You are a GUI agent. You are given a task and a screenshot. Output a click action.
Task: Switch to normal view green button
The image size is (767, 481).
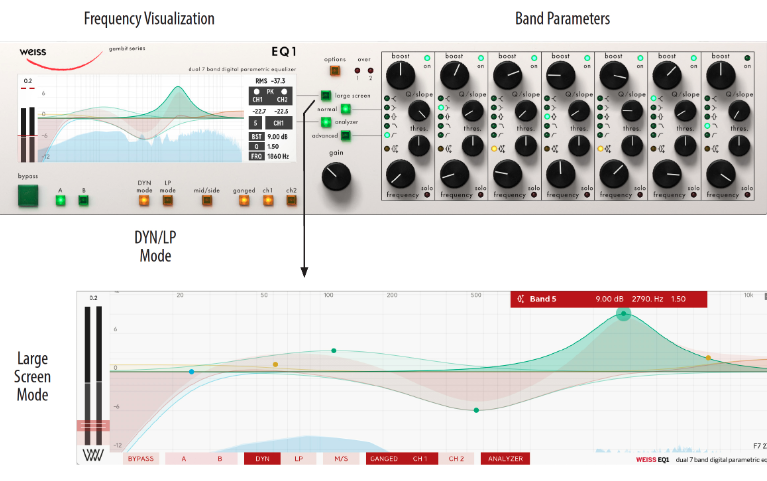[345, 109]
